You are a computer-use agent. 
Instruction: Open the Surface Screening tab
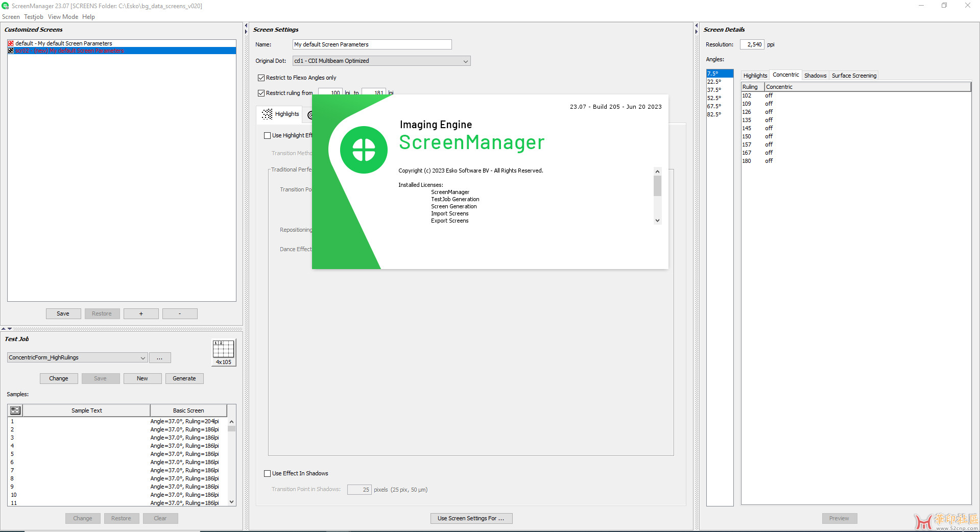(x=854, y=76)
